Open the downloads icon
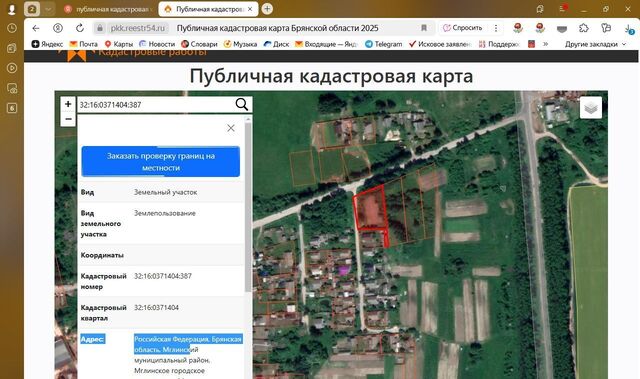Viewport: 640px width, 379px height. click(629, 29)
